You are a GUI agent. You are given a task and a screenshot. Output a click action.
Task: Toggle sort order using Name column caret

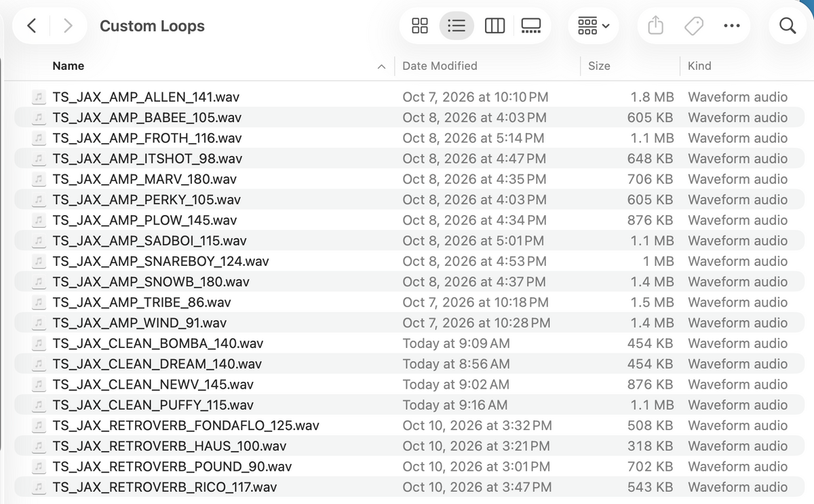coord(381,66)
